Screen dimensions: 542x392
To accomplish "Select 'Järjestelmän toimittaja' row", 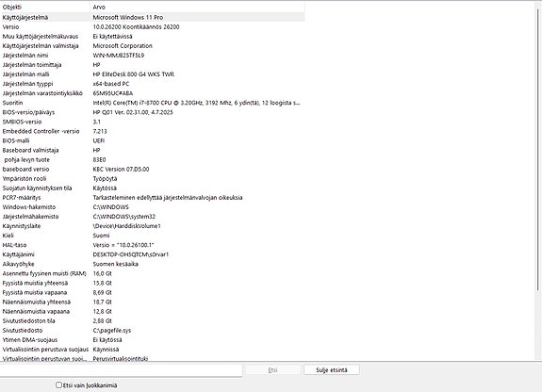I will coord(32,65).
